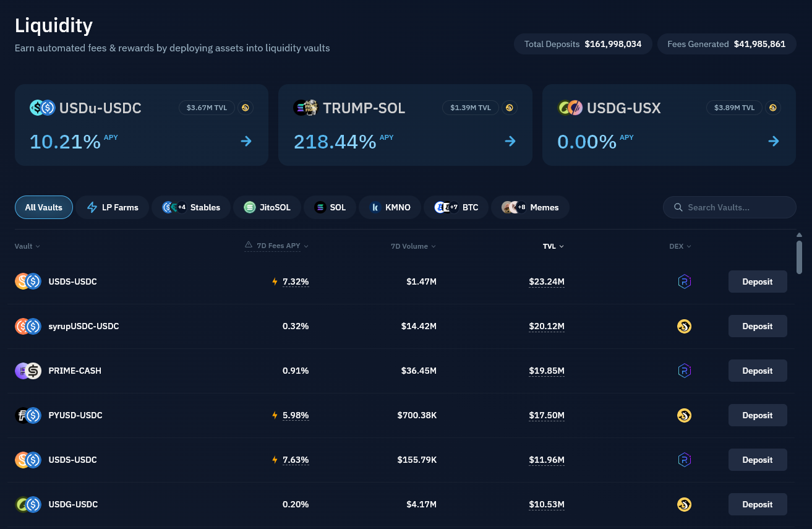Click the lightning boost icon beside 7.63%
The width and height of the screenshot is (812, 529).
pyautogui.click(x=275, y=460)
